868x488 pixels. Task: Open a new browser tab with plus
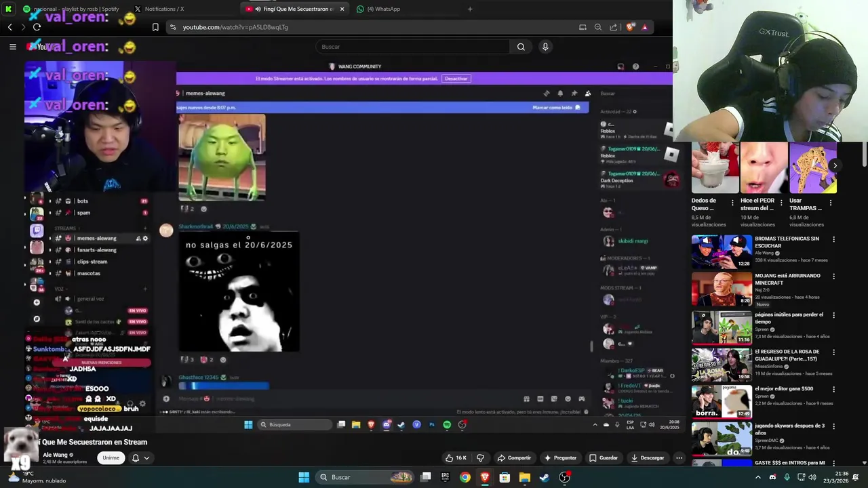(x=470, y=9)
